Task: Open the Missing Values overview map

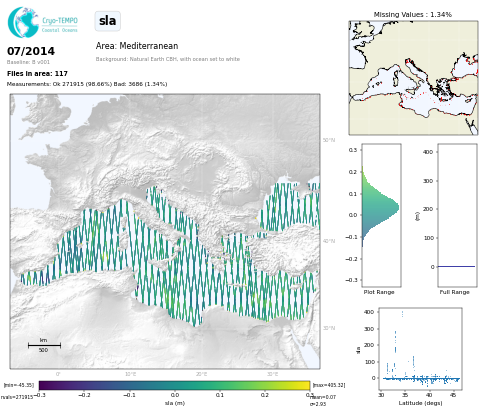Action: point(413,78)
